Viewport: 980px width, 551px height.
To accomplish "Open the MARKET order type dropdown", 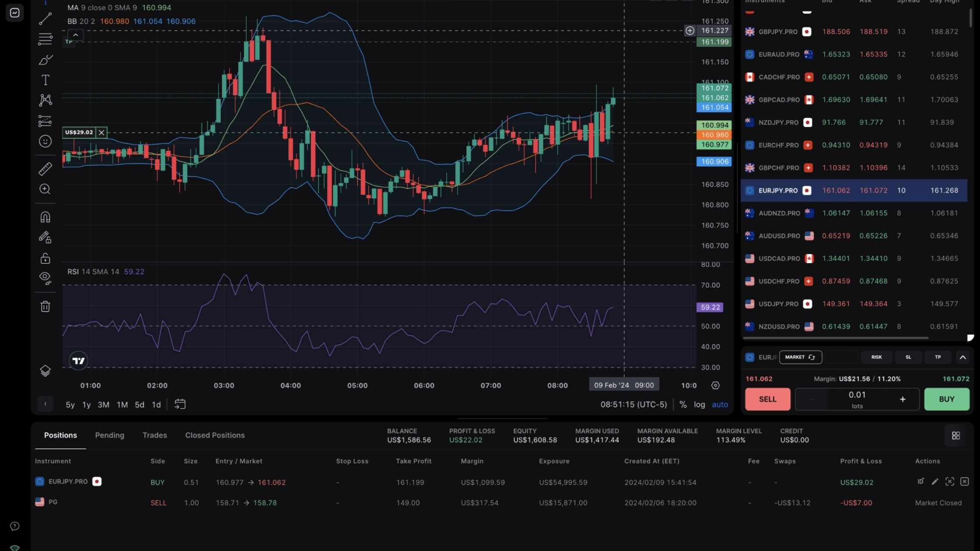I will pyautogui.click(x=800, y=357).
